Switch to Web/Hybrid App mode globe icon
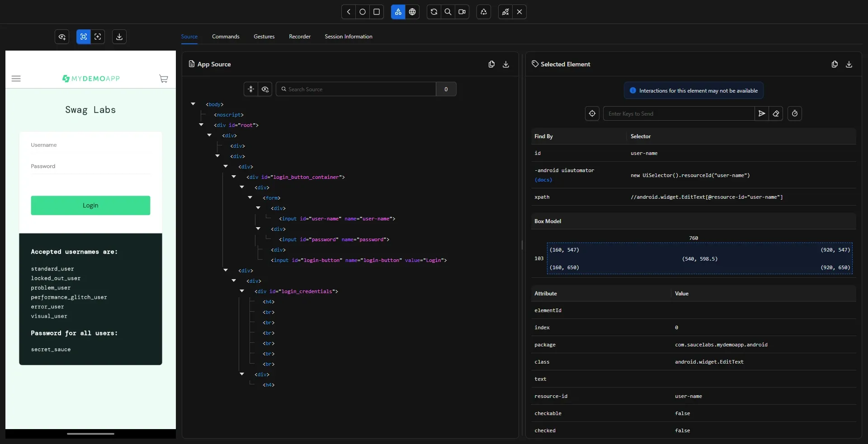Viewport: 868px width, 444px height. click(x=412, y=12)
